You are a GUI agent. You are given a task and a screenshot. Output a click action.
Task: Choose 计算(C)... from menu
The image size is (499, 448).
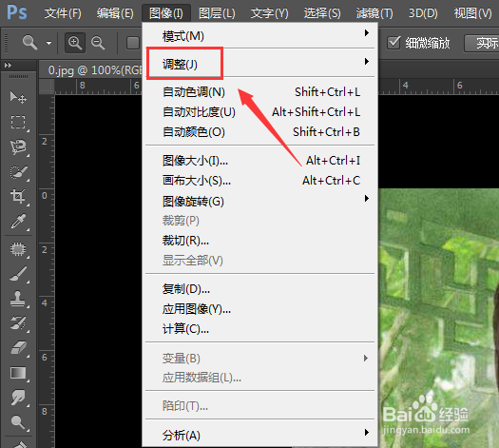(x=260, y=329)
